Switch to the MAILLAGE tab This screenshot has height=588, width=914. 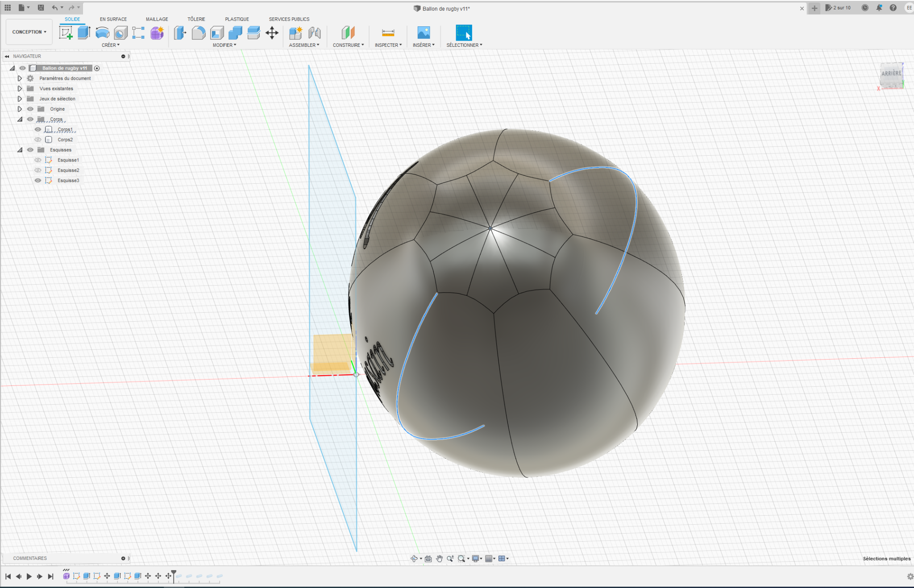coord(157,19)
